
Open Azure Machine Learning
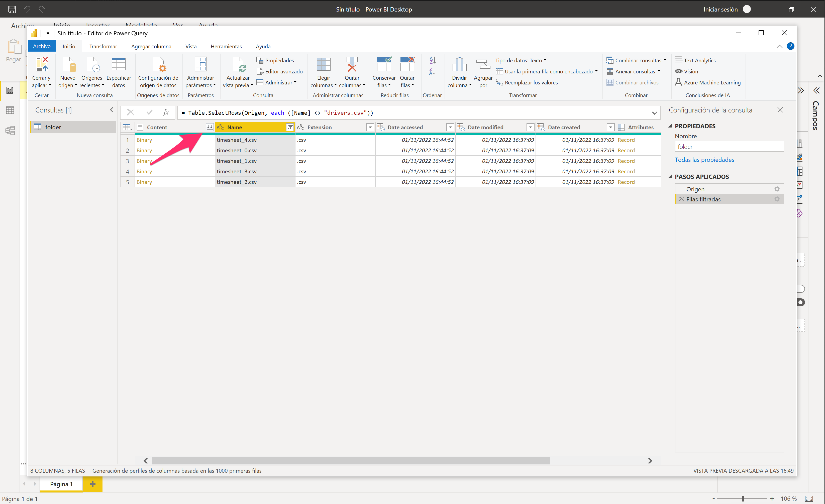coord(707,83)
